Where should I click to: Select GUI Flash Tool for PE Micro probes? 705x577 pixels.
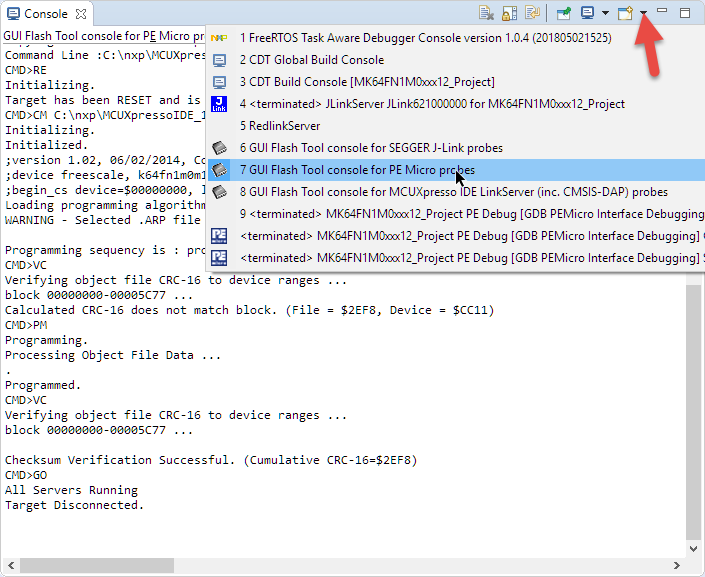[x=356, y=170]
